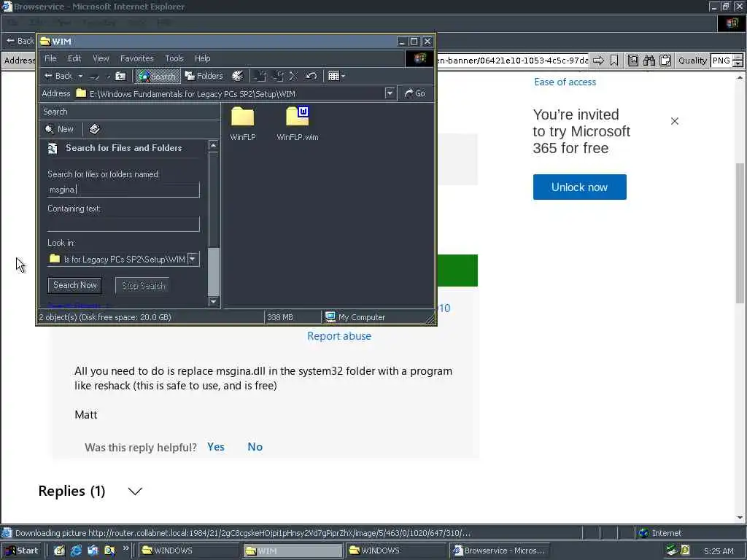Click the Up one folder icon
Screen dimensions: 747x560
[x=121, y=76]
